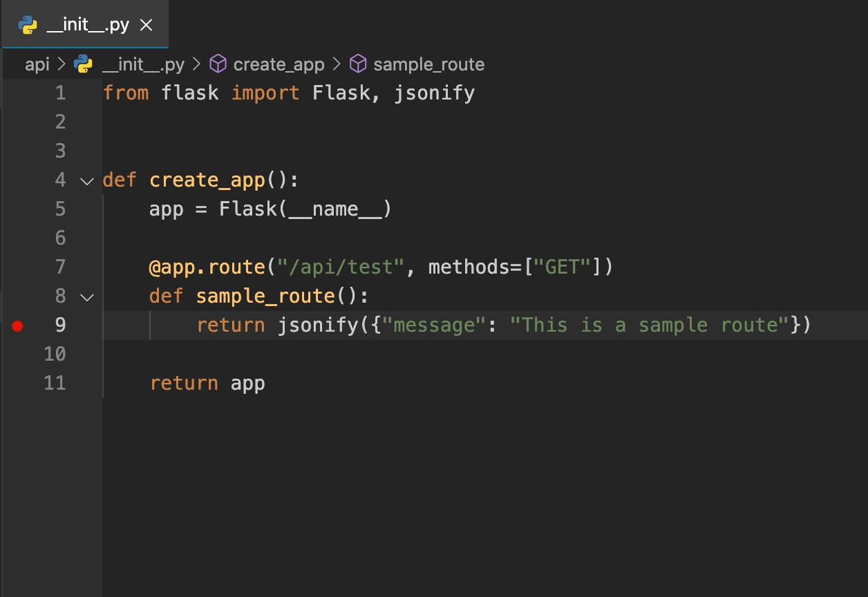Click the Python file icon in tab
Viewport: 868px width, 597px height.
[x=28, y=26]
